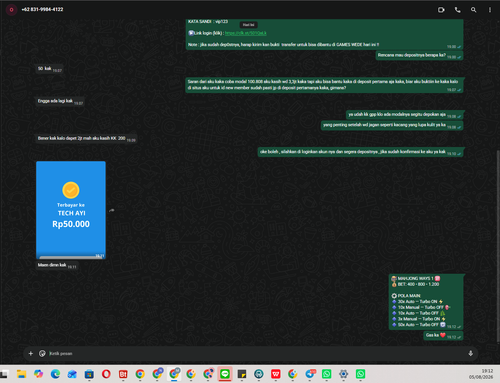Select the '50 kak' message
Viewport: 500px width, 383px height.
(49, 69)
